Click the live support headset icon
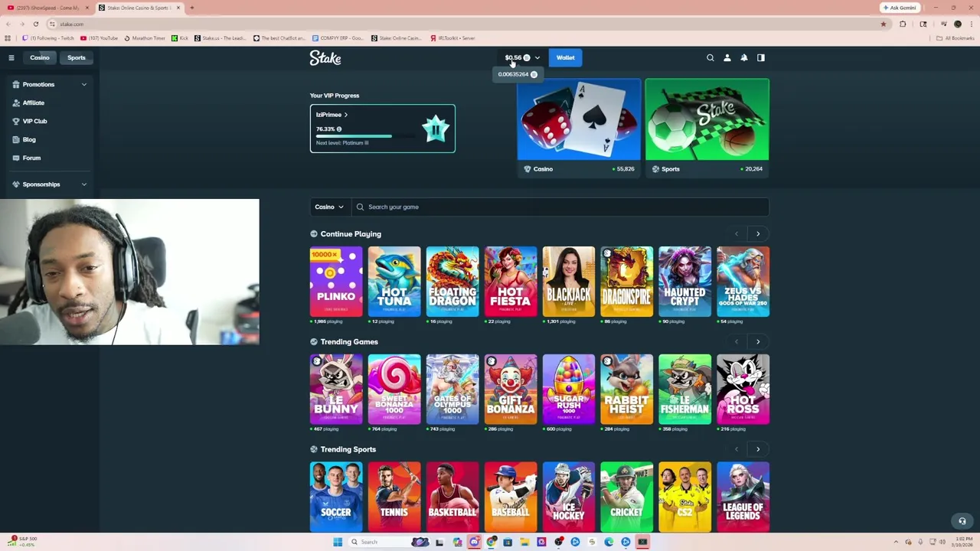The height and width of the screenshot is (551, 980). point(962,521)
